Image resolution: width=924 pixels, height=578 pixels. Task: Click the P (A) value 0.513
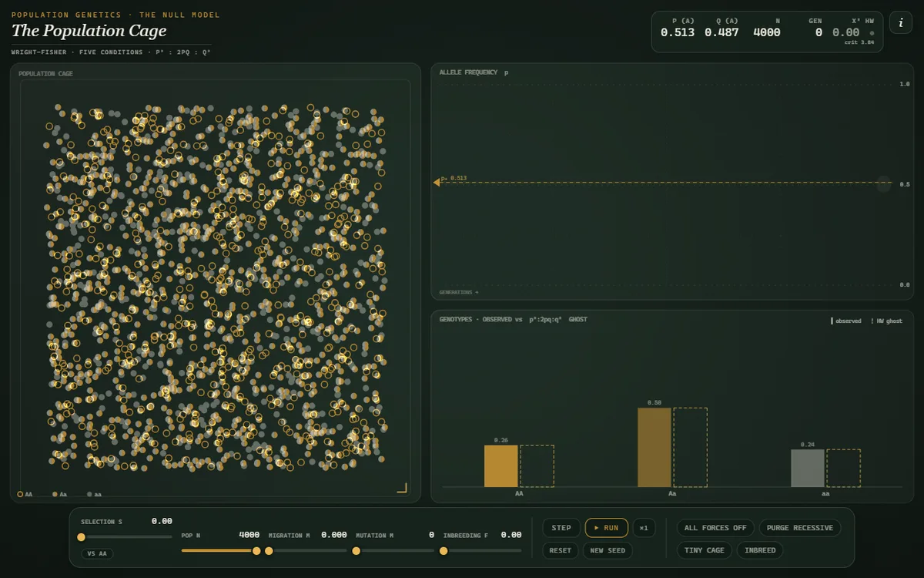pos(678,32)
